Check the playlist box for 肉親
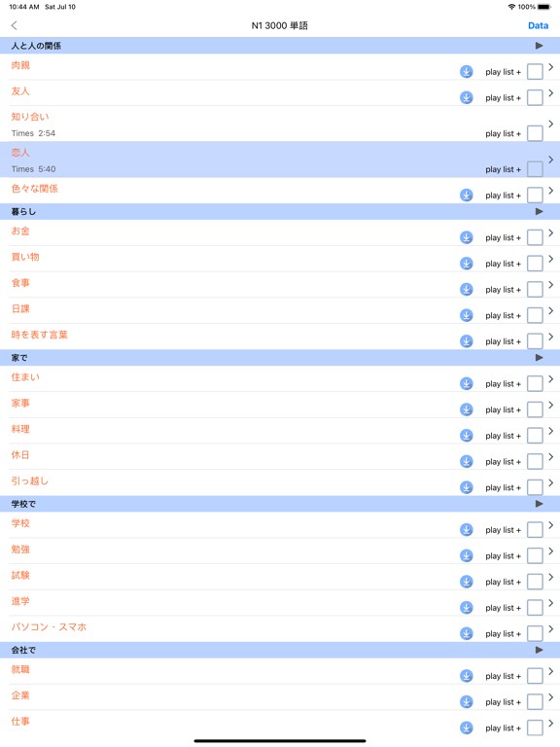Viewport: 560px width, 747px height. click(535, 72)
